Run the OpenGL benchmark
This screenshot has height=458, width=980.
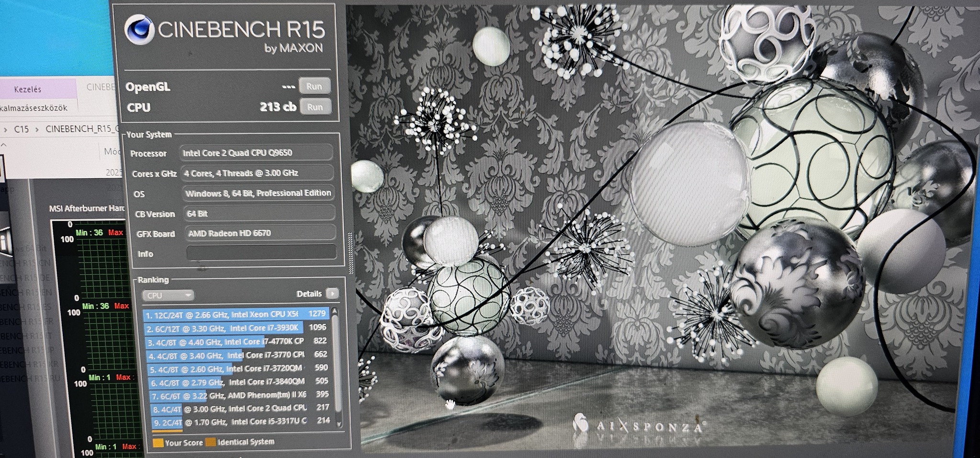click(x=315, y=86)
